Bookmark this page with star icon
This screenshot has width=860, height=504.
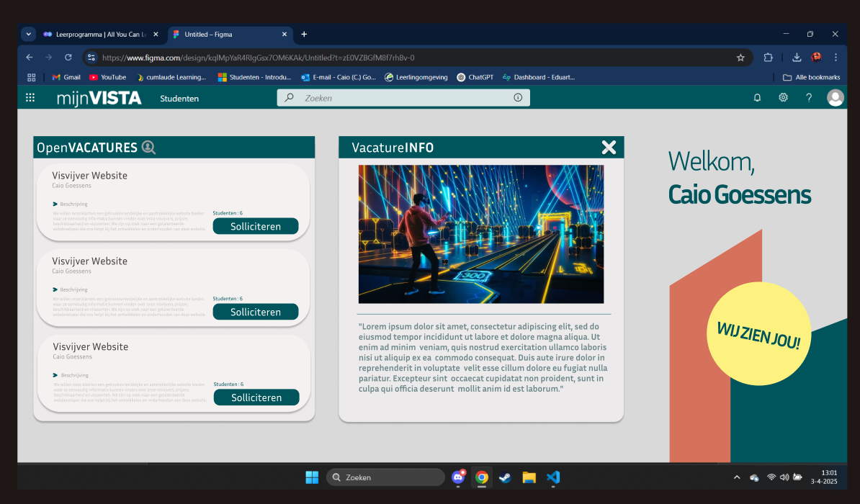[x=740, y=58]
